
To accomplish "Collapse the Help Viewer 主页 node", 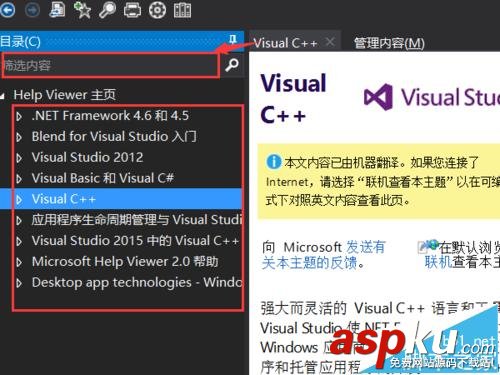I will [3, 96].
